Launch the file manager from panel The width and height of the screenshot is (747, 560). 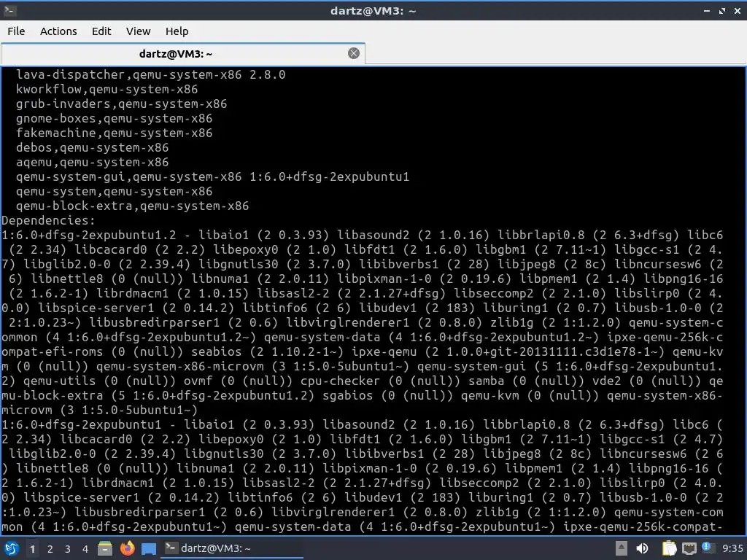coord(105,548)
